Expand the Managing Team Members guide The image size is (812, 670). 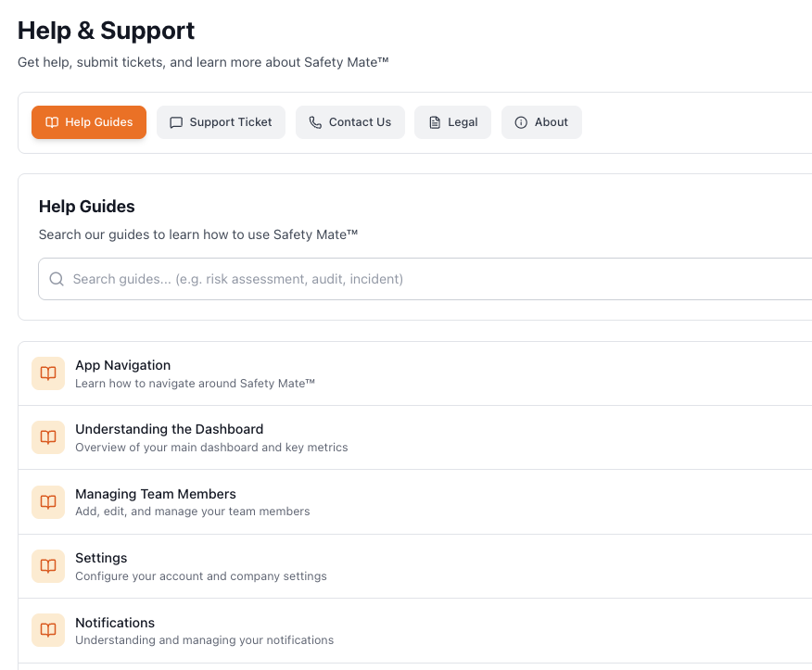(156, 494)
